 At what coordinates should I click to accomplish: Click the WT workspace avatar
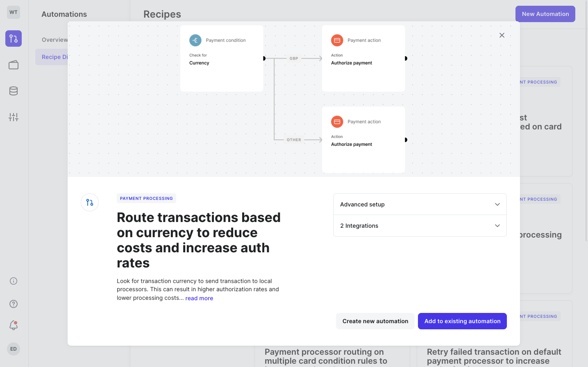pyautogui.click(x=13, y=12)
